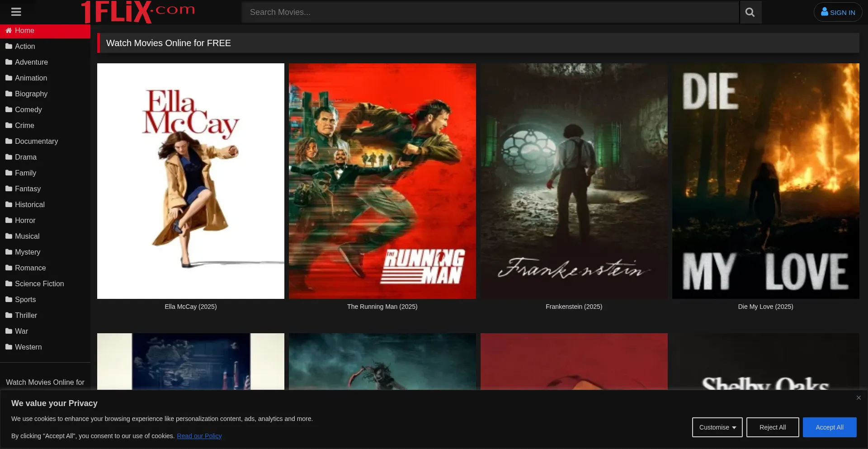Focus the Search Movies input field

click(x=490, y=12)
